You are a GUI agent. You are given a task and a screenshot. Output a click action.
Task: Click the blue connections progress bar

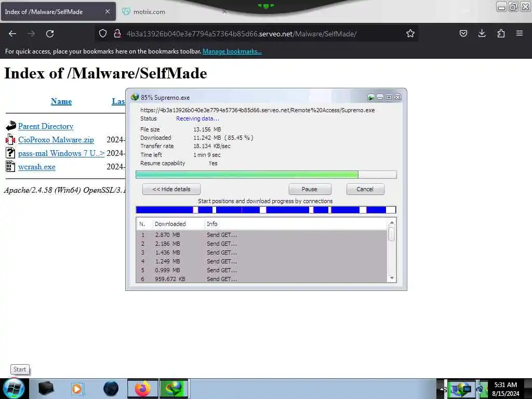pos(266,210)
